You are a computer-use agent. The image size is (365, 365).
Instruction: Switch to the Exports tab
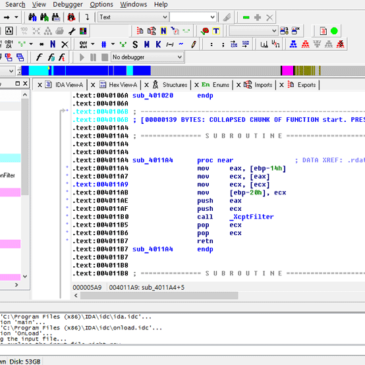(302, 85)
